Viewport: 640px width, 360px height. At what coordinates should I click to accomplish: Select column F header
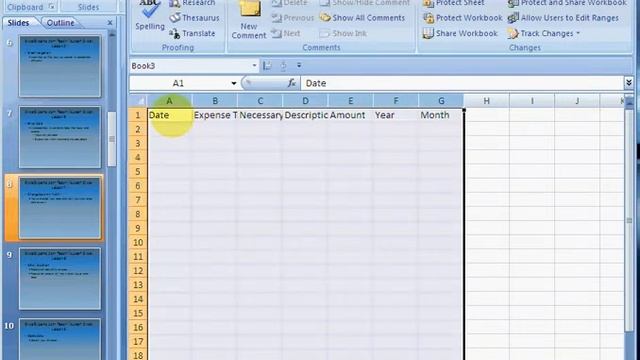coord(396,100)
